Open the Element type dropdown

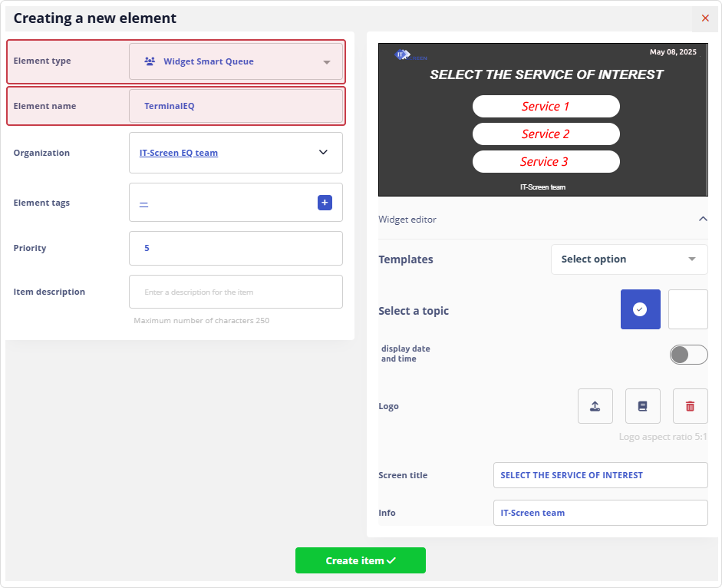coord(236,61)
